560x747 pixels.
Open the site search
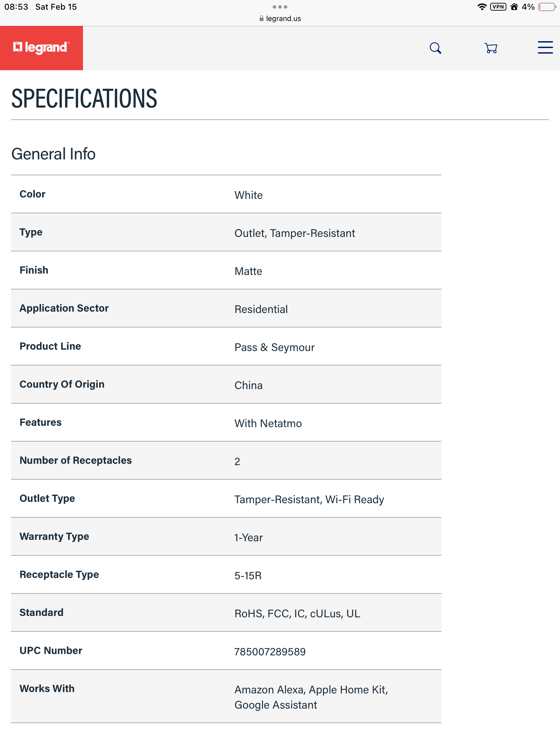[435, 48]
